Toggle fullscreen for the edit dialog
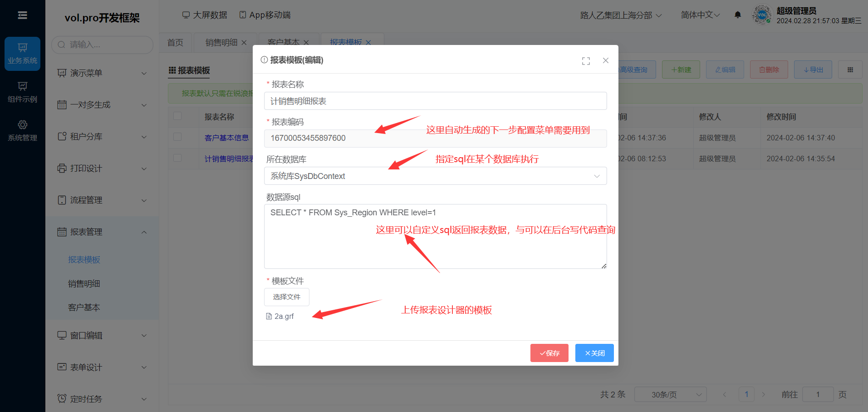The width and height of the screenshot is (868, 412). pyautogui.click(x=586, y=61)
